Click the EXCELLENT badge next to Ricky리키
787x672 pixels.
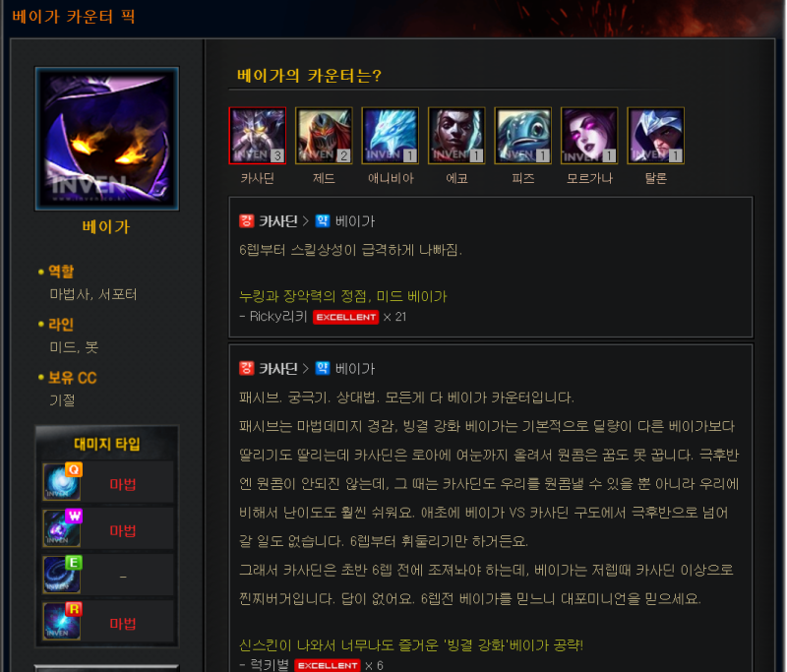[345, 317]
